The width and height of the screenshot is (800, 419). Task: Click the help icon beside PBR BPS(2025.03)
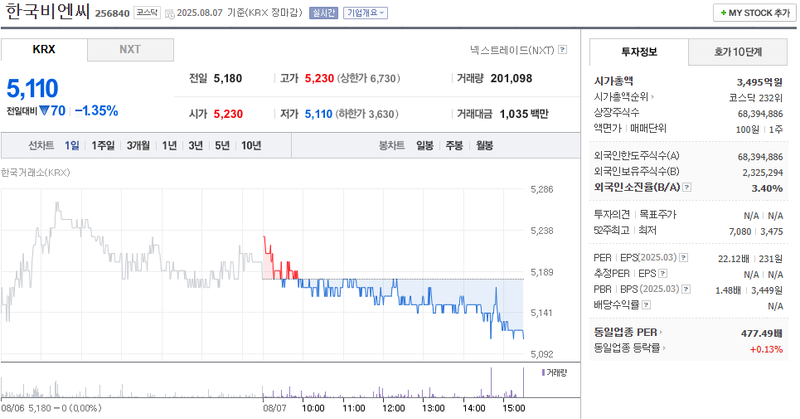point(687,289)
